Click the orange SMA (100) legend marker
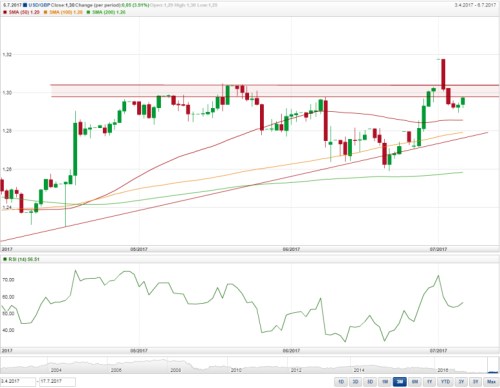Image resolution: width=500 pixels, height=388 pixels. click(x=45, y=12)
